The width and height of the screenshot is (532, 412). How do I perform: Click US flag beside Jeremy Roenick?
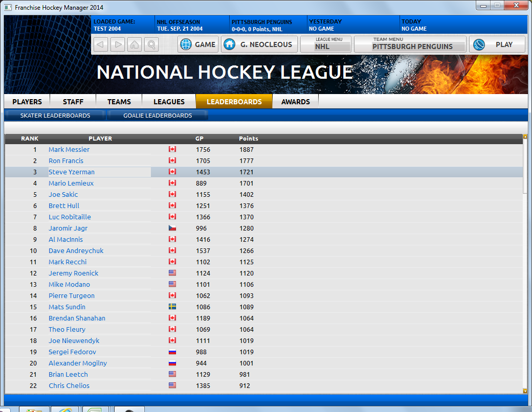[x=172, y=272]
